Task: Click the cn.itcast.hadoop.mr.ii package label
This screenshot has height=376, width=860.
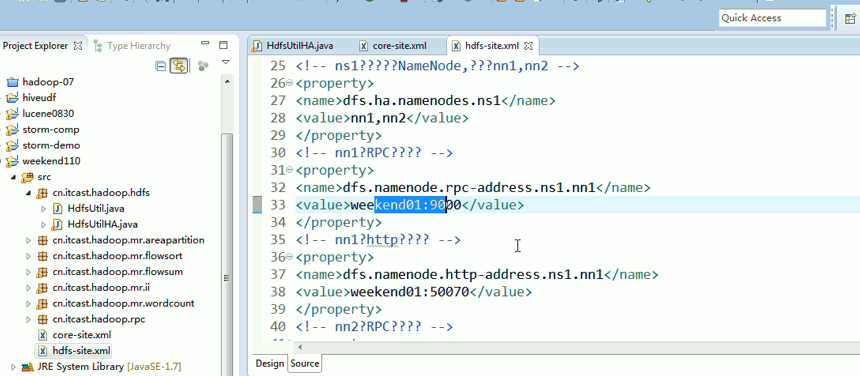Action: (x=100, y=288)
